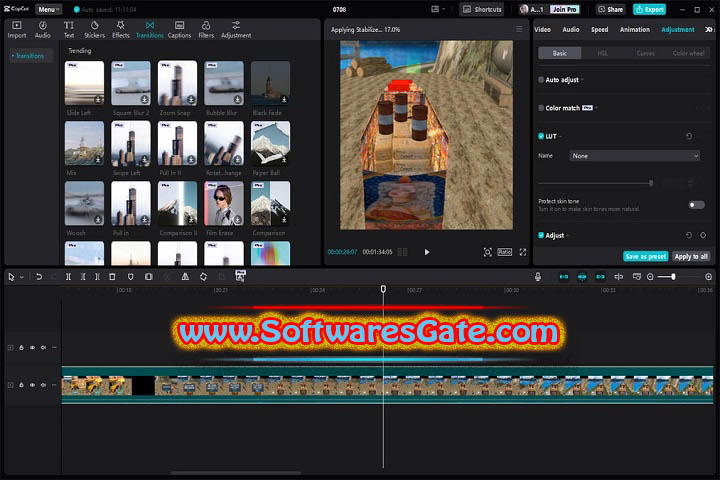Uncheck the LUT checkbox

(541, 136)
